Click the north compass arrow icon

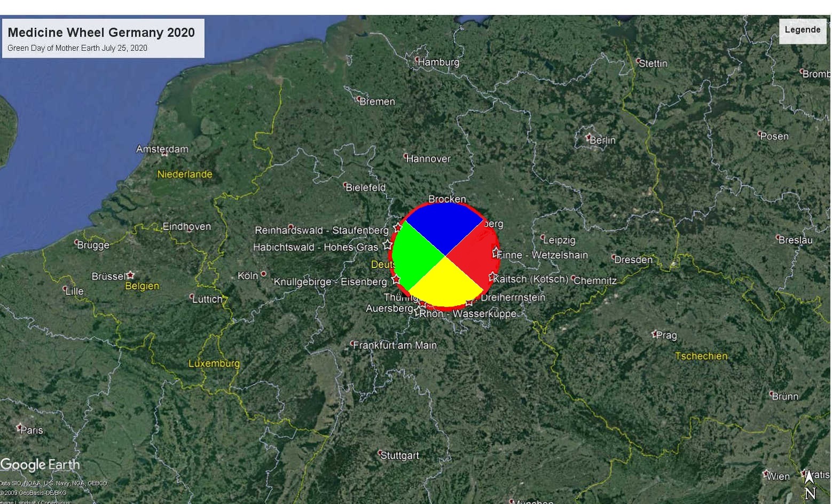coord(810,477)
